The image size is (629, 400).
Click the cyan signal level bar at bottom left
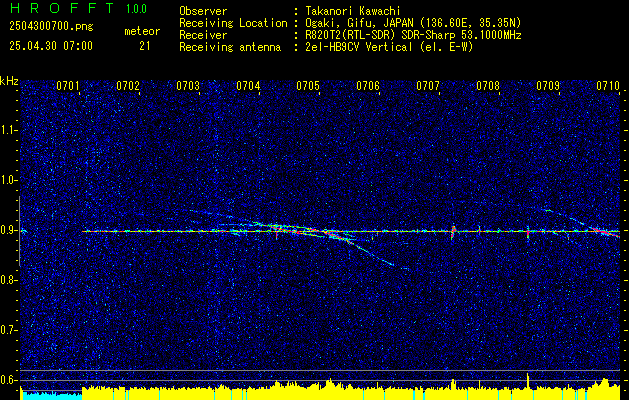(x=51, y=396)
